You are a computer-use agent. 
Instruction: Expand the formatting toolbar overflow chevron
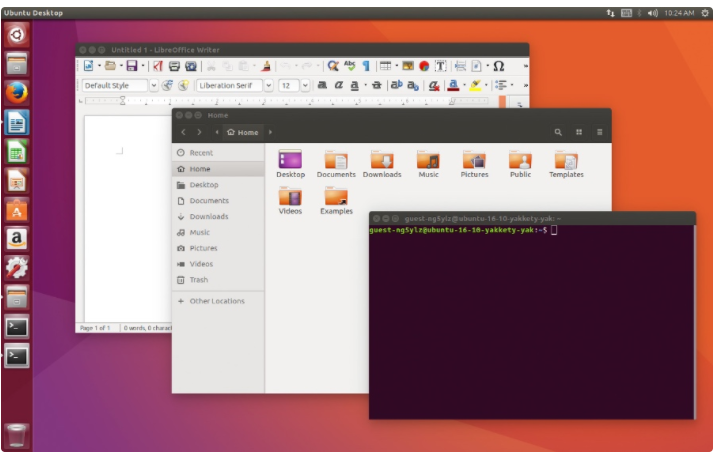(x=526, y=85)
